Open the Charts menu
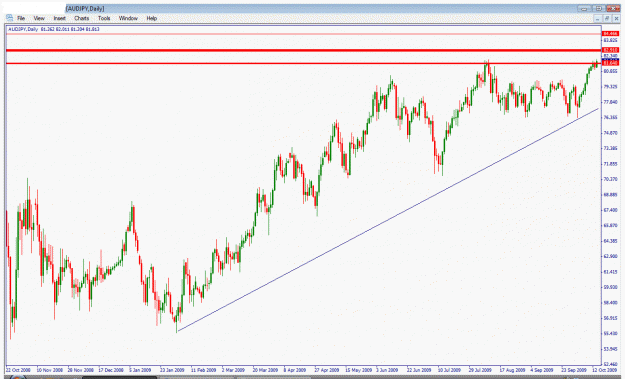Image resolution: width=625 pixels, height=379 pixels. pyautogui.click(x=81, y=18)
